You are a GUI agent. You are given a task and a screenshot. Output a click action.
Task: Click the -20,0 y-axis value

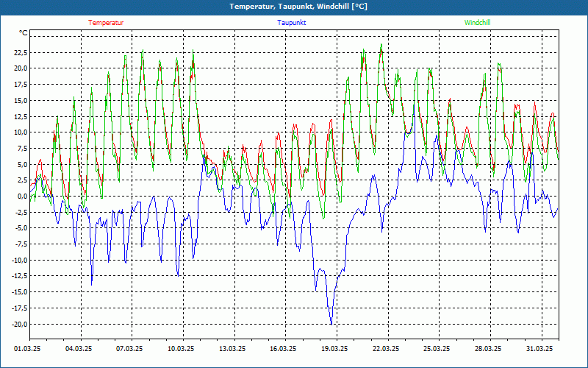click(19, 324)
